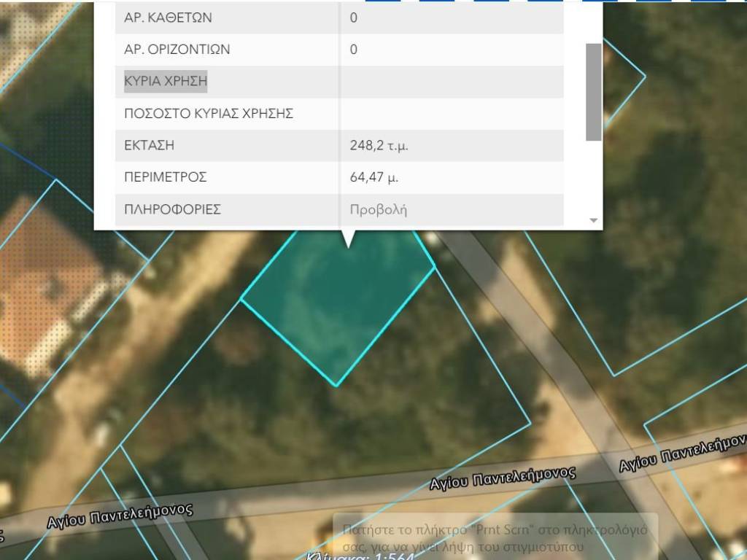
Task: Click the popup's vertical scrollbar thumb
Action: click(x=593, y=92)
